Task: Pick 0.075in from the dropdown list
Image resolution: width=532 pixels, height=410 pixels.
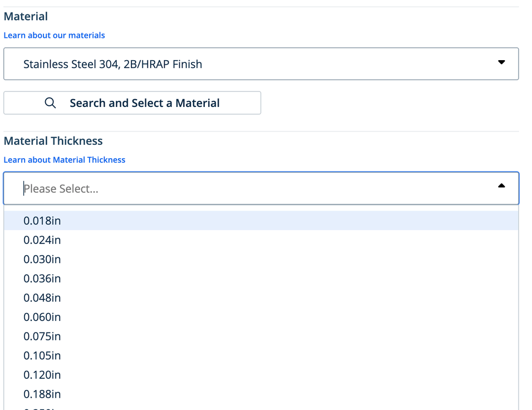Action: coord(42,336)
